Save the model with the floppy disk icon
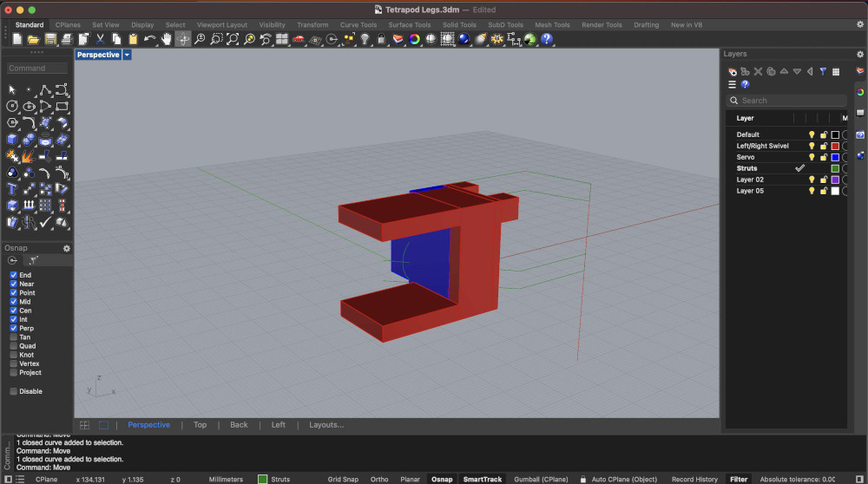The height and width of the screenshot is (484, 868). point(50,39)
